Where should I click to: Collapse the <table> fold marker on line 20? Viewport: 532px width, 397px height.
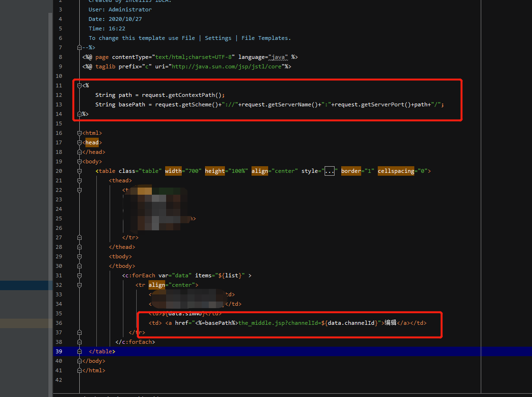[x=79, y=171]
